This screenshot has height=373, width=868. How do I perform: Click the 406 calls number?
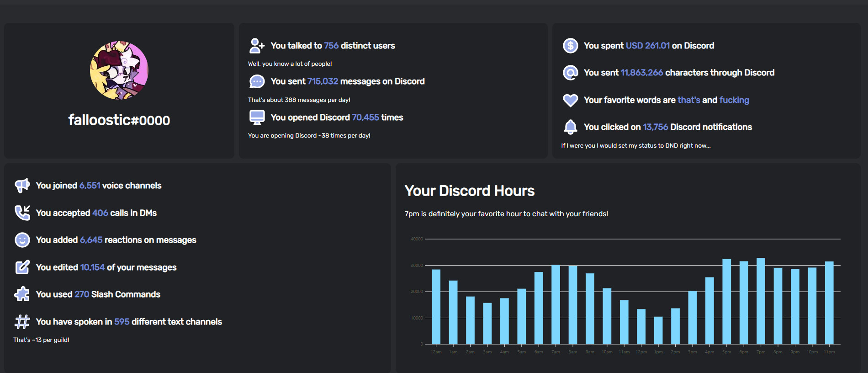(100, 213)
